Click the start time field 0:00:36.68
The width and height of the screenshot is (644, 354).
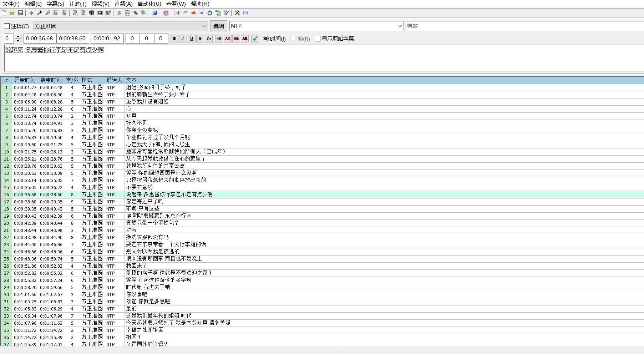(40, 39)
